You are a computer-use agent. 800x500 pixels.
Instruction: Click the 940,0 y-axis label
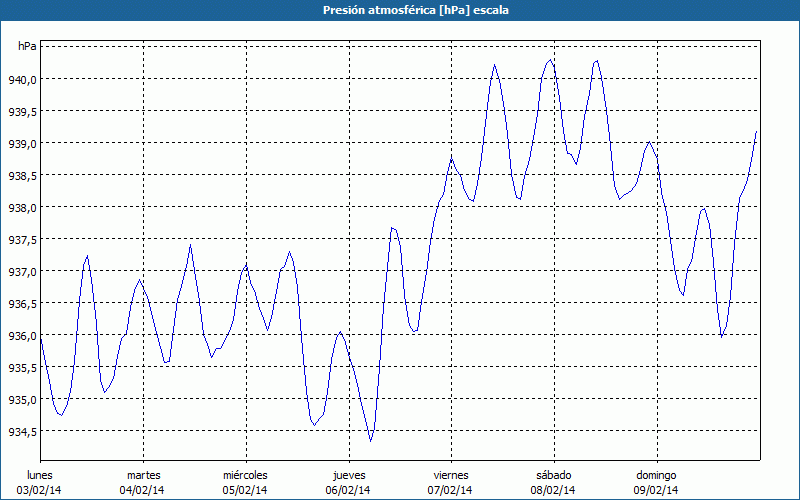[x=23, y=79]
